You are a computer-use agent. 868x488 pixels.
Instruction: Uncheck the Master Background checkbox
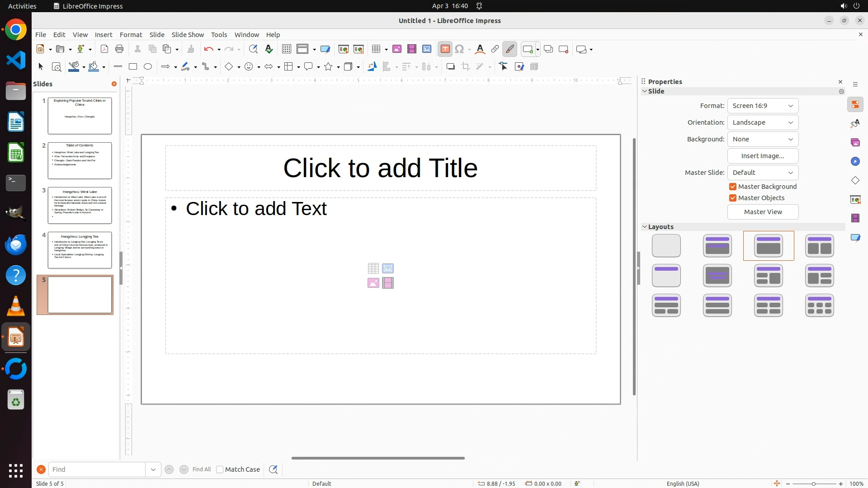pos(733,187)
